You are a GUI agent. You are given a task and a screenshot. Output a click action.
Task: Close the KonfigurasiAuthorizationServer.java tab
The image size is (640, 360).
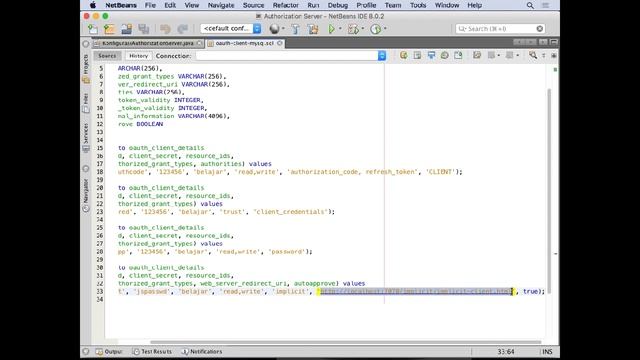click(200, 43)
